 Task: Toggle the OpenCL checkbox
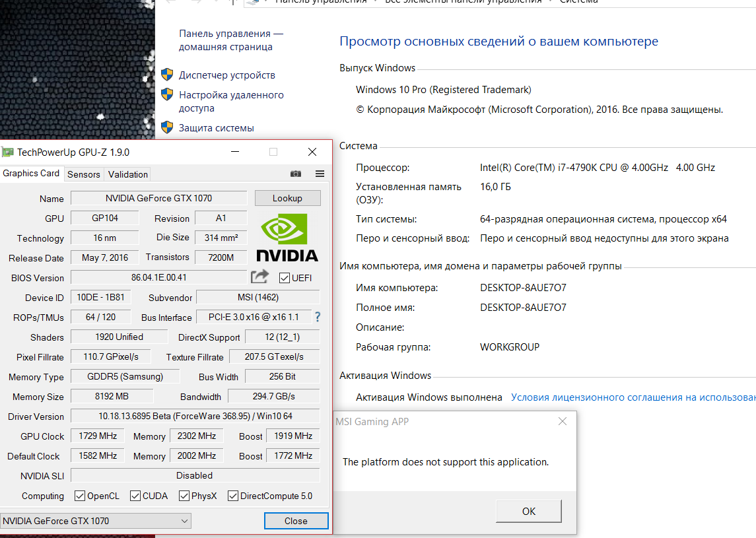(80, 496)
